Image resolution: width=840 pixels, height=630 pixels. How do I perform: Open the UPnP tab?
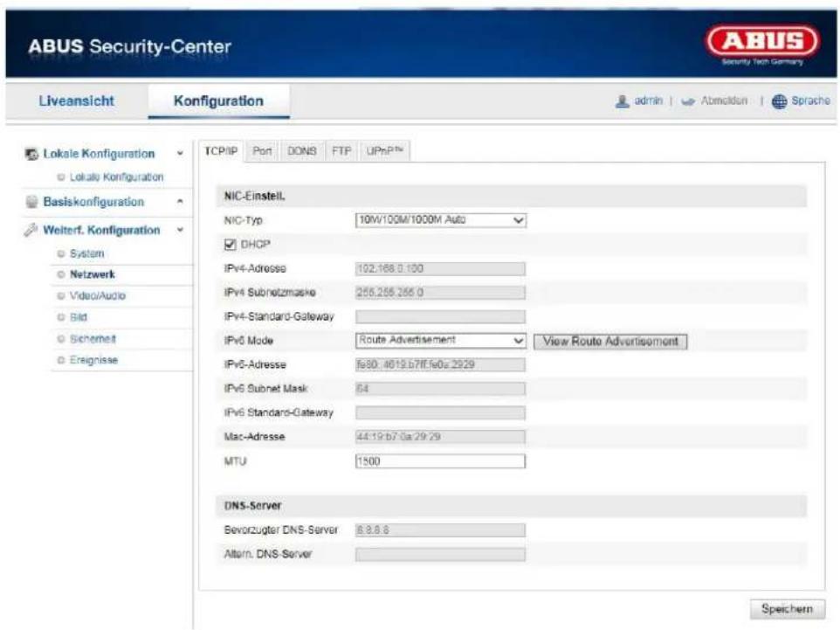[384, 151]
